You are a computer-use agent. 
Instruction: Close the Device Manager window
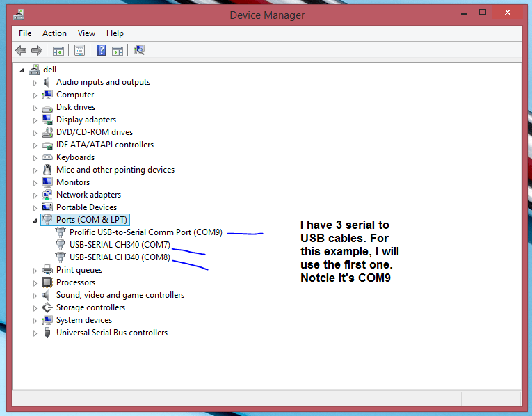[x=507, y=13]
